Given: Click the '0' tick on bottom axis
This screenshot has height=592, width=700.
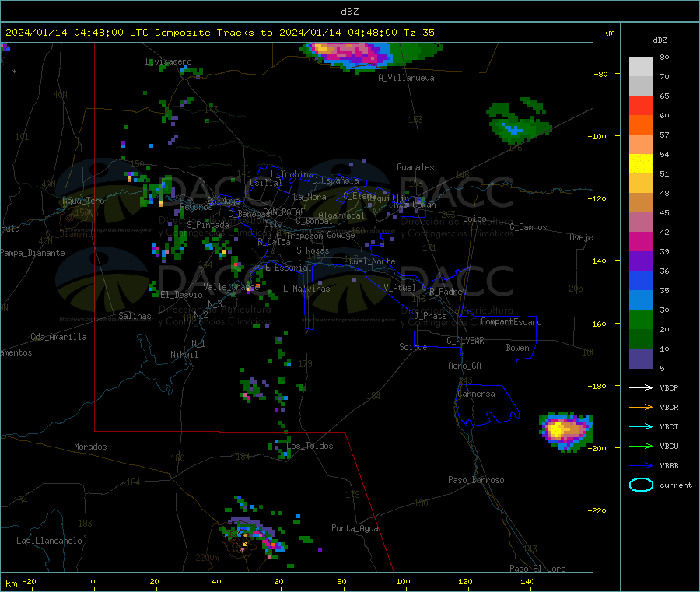Looking at the screenshot, I should [x=93, y=582].
